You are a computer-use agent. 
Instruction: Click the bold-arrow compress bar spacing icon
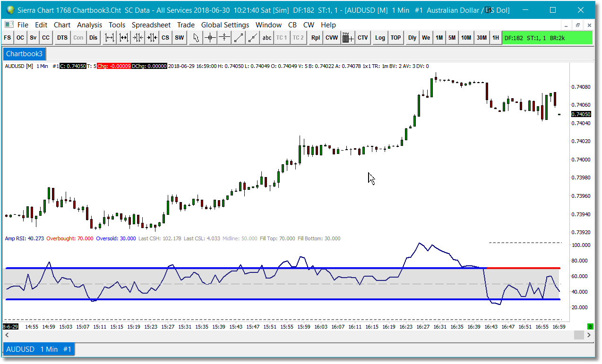[152, 38]
